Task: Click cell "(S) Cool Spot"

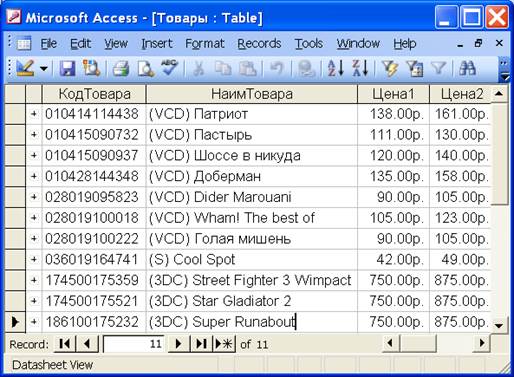Action: pos(252,259)
